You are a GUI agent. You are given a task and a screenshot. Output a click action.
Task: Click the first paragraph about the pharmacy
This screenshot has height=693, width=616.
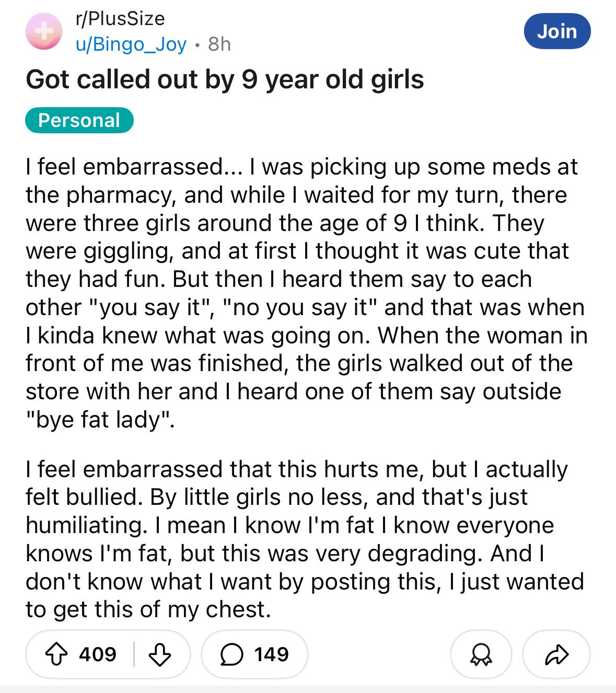coord(307,293)
